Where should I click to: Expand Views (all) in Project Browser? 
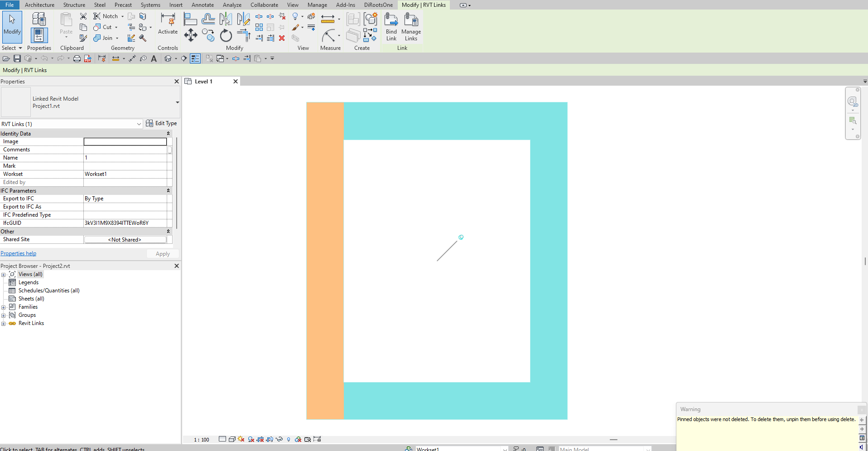tap(4, 274)
